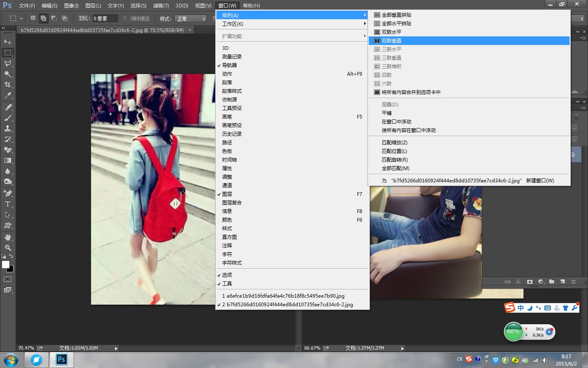Switch to document 1 a6efce1b...jpg
The height and width of the screenshot is (368, 588).
pyautogui.click(x=292, y=296)
